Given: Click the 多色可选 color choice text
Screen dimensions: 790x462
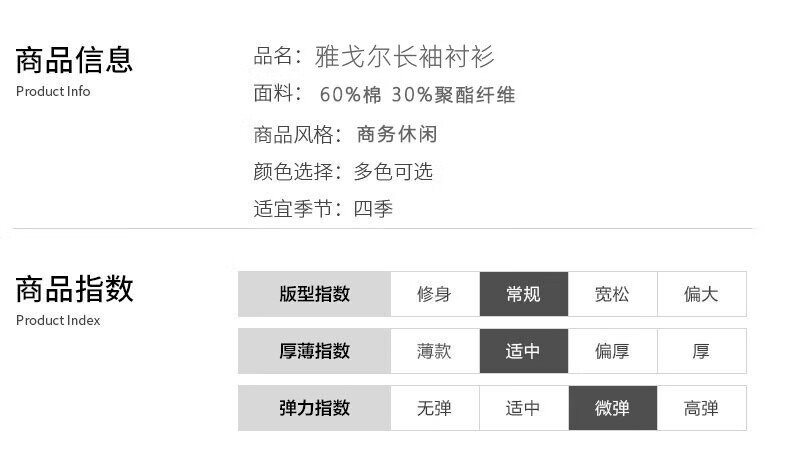Looking at the screenshot, I should (x=393, y=171).
